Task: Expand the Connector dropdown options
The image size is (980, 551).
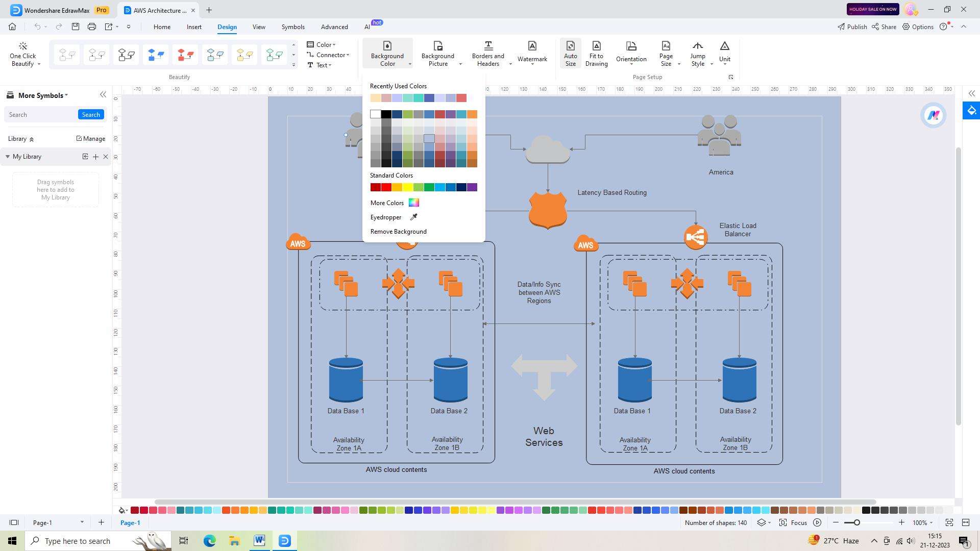Action: click(347, 55)
